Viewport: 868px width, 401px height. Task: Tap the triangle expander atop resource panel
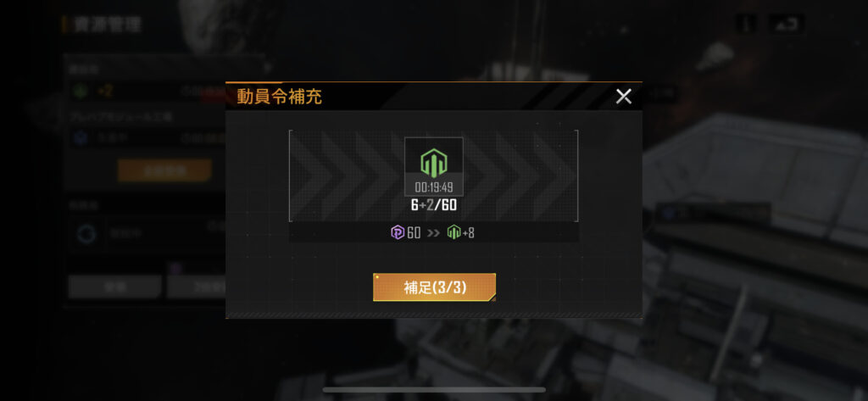coord(268,68)
